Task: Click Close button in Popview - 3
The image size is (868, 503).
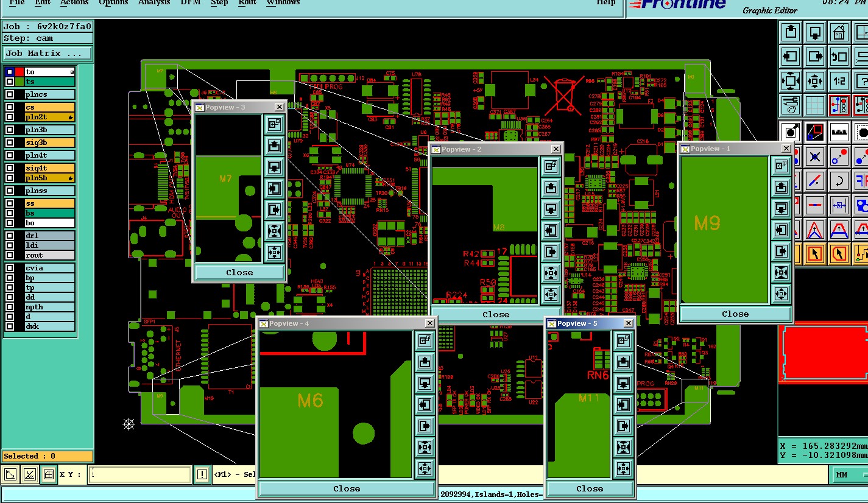Action: click(x=239, y=272)
